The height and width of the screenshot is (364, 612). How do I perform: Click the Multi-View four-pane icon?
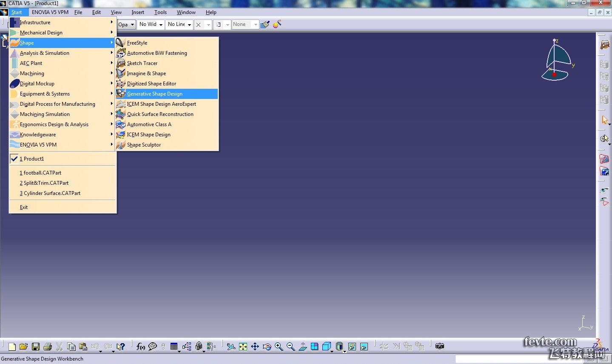pyautogui.click(x=314, y=347)
